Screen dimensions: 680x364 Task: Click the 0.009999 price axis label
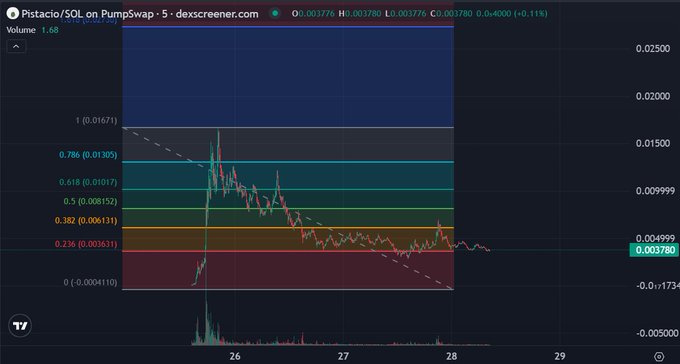coord(655,191)
